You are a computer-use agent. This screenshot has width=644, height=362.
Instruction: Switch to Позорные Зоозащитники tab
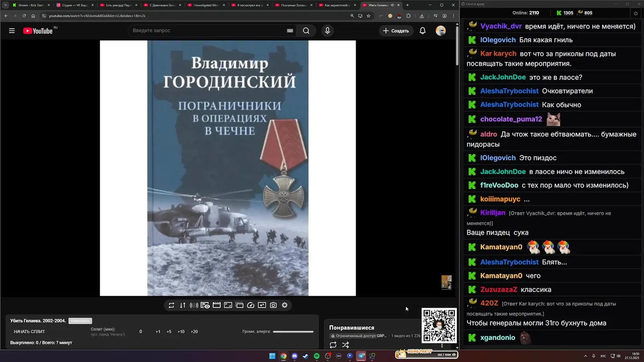click(x=292, y=5)
